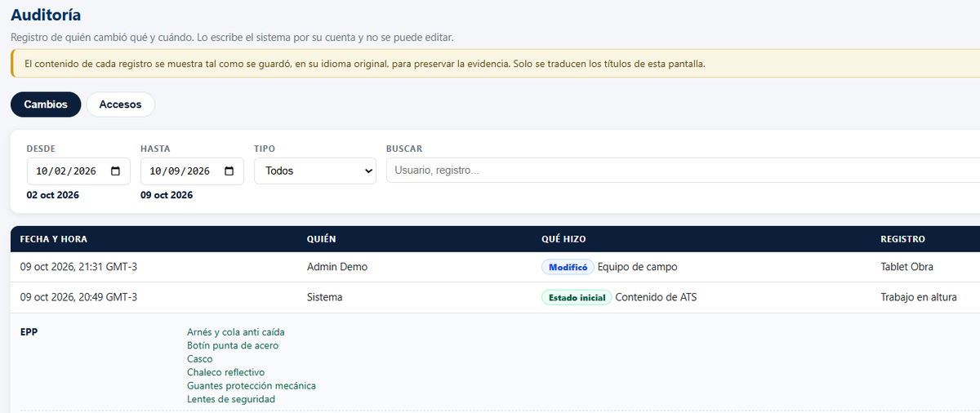Click the Quién column header
980x413 pixels.
point(322,239)
